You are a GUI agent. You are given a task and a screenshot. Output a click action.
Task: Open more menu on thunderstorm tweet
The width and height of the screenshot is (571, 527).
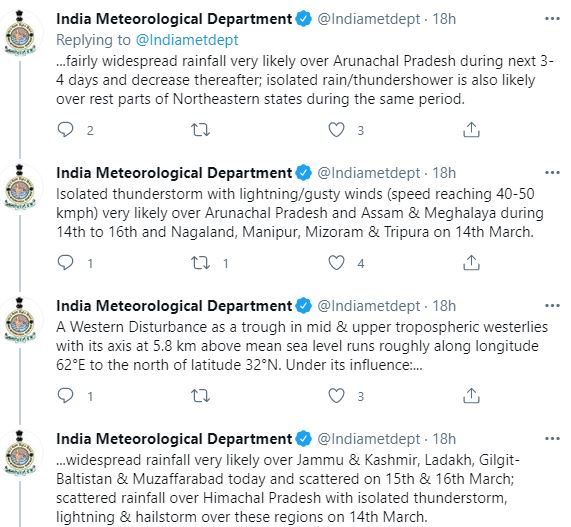coord(552,173)
